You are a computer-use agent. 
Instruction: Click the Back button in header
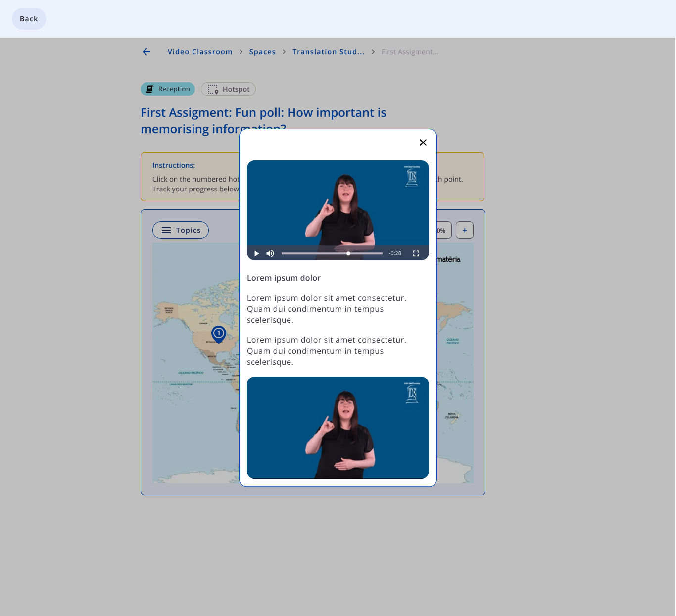tap(29, 19)
